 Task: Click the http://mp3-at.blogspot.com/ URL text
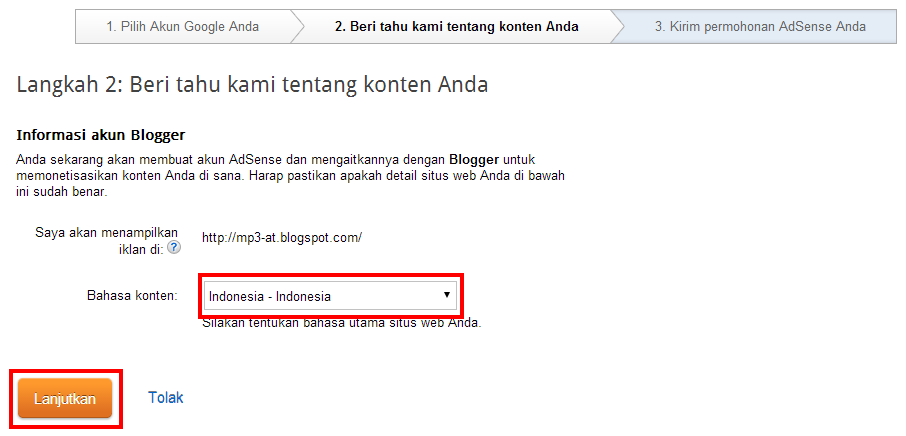coord(282,237)
